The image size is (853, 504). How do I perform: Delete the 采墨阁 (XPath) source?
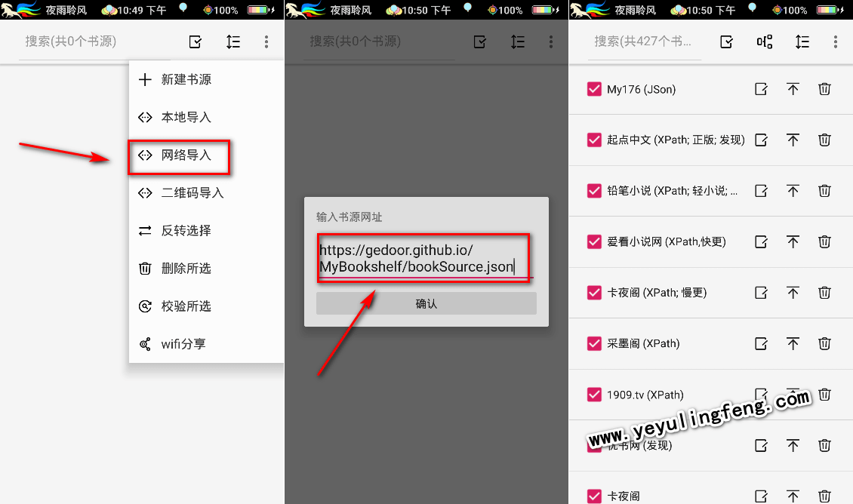click(825, 343)
